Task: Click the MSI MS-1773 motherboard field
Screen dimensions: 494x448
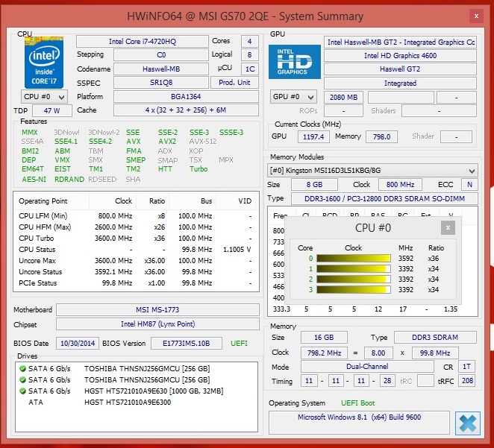Action: tap(157, 310)
